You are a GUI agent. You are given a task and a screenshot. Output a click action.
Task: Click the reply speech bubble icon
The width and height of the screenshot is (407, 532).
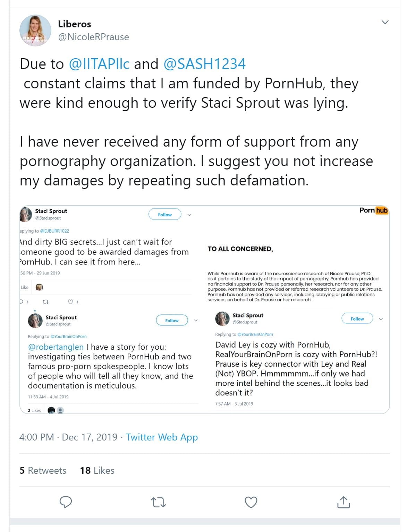(x=66, y=502)
